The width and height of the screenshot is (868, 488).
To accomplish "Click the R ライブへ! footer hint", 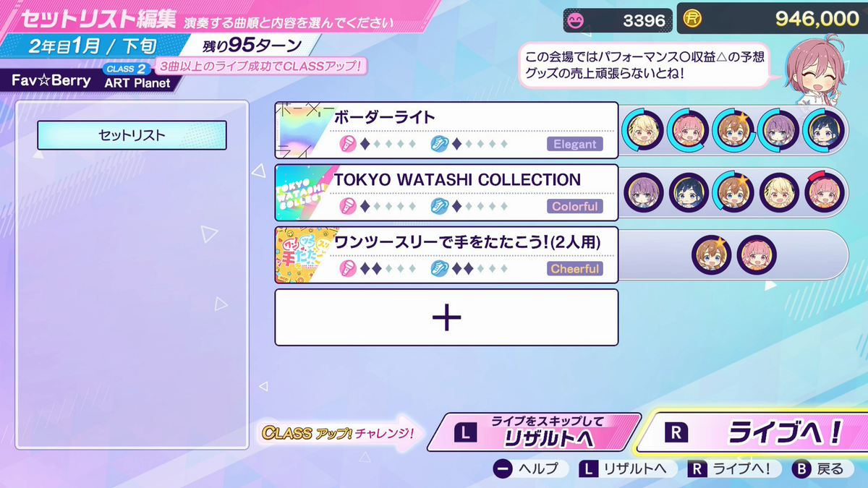I will (x=733, y=468).
